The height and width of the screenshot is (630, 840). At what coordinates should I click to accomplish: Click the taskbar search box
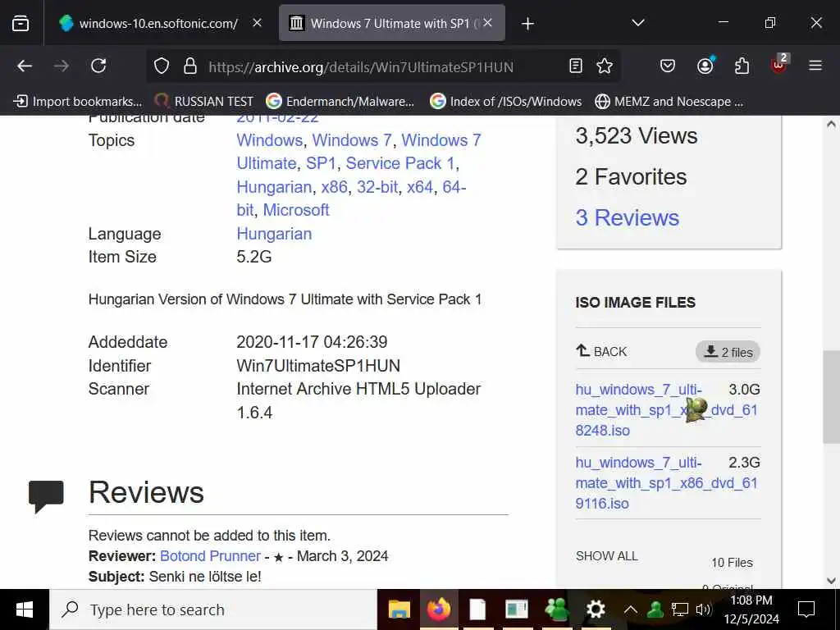click(x=213, y=609)
